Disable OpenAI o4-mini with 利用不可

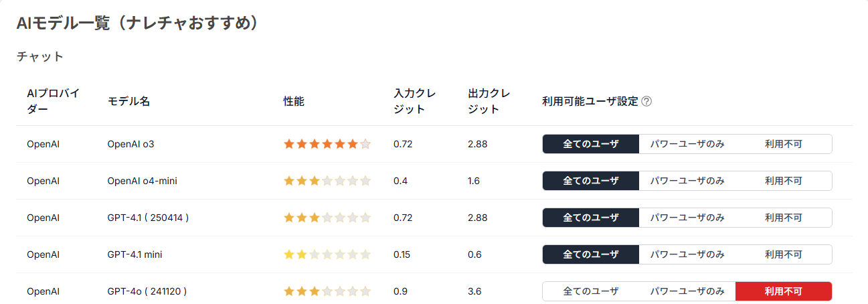click(783, 181)
